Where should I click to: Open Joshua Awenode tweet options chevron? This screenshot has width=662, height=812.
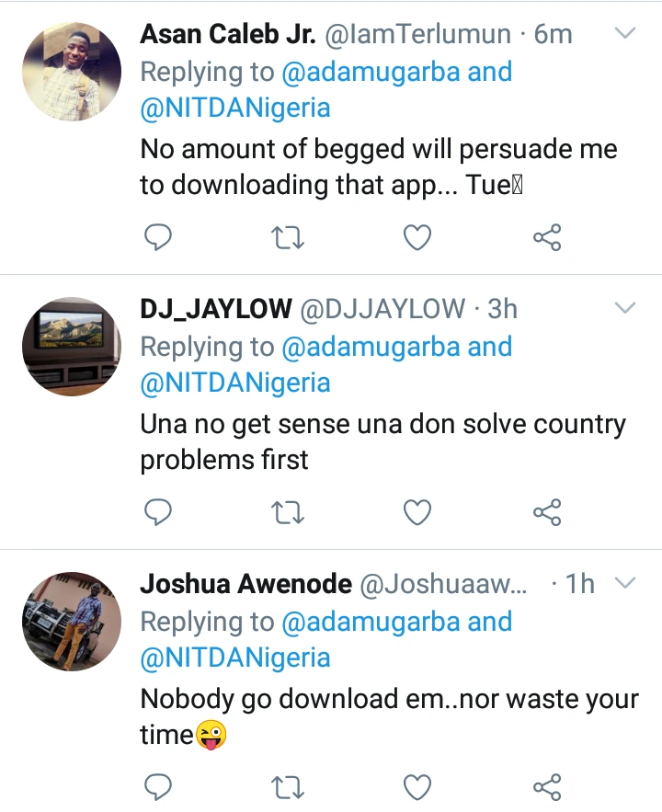coord(624,583)
